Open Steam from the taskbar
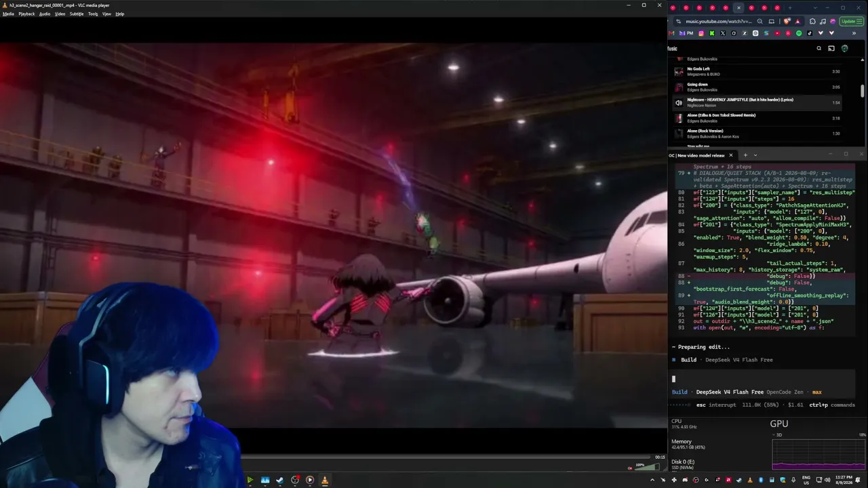This screenshot has height=488, width=868. click(x=280, y=480)
